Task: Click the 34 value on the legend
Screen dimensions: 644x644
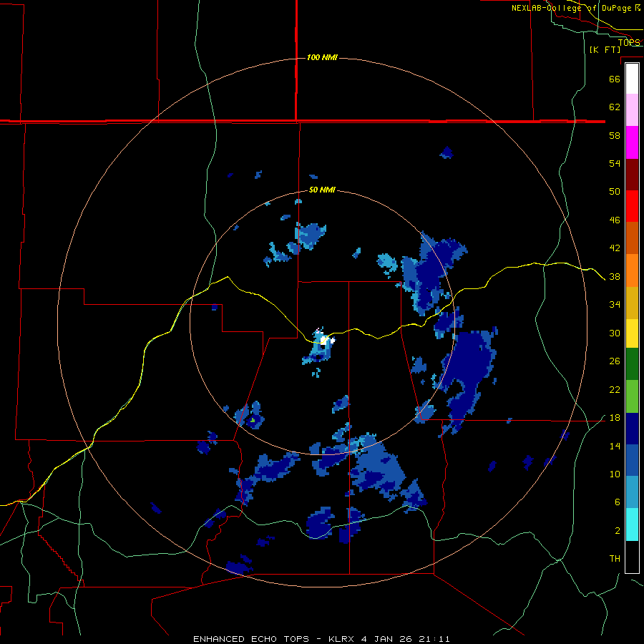Action: click(x=615, y=305)
